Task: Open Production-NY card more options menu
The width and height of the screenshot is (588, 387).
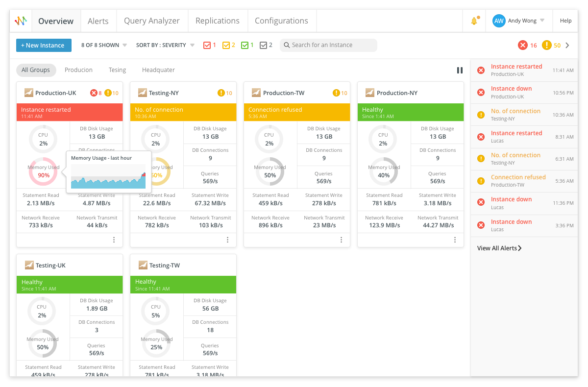Action: [x=455, y=240]
